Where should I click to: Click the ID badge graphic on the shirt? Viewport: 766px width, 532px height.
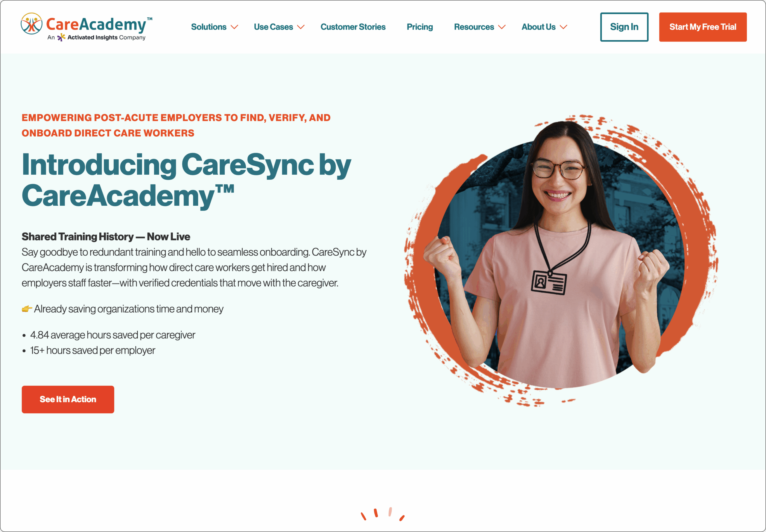549,283
